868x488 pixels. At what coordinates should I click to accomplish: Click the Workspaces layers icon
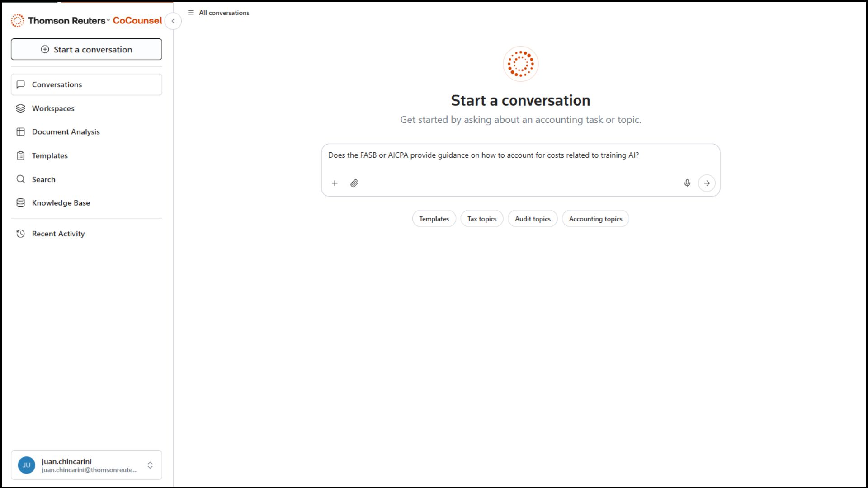pos(20,108)
